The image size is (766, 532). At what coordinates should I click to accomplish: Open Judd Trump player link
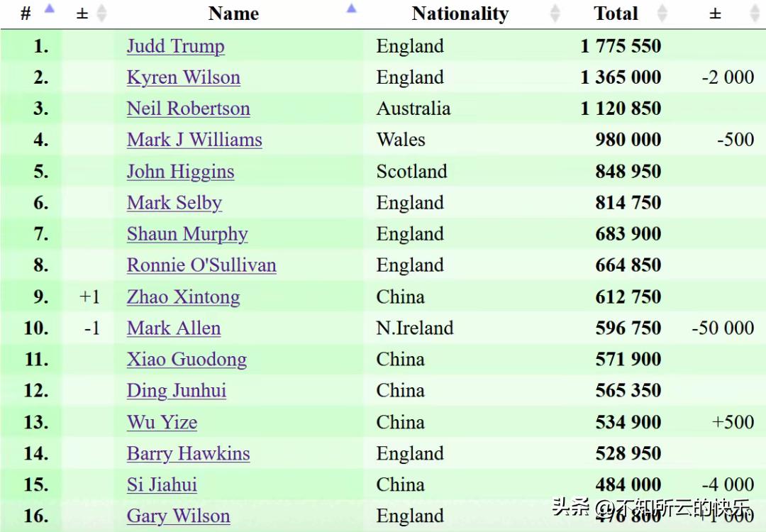tap(175, 46)
